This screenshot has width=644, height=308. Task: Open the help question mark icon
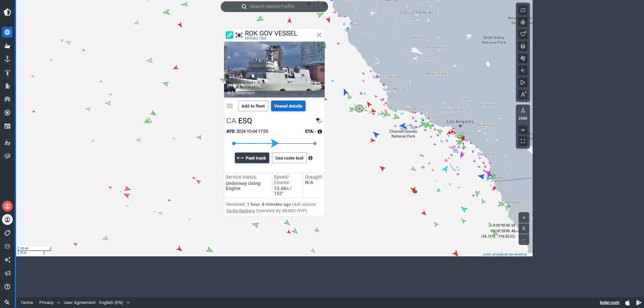[x=7, y=286]
